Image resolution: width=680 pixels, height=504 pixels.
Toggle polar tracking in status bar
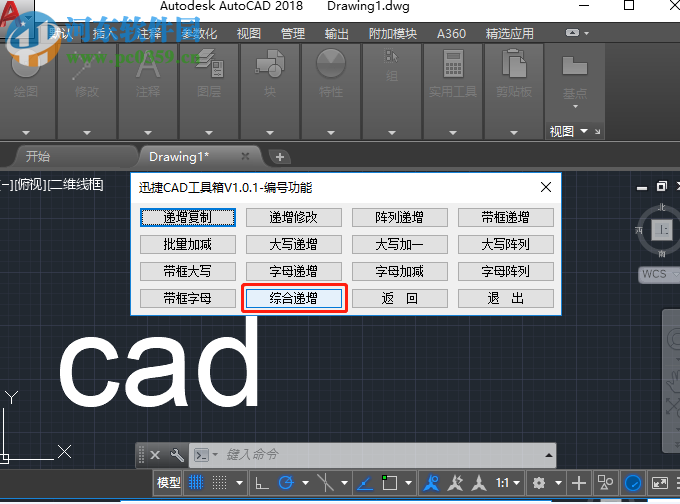[x=286, y=482]
